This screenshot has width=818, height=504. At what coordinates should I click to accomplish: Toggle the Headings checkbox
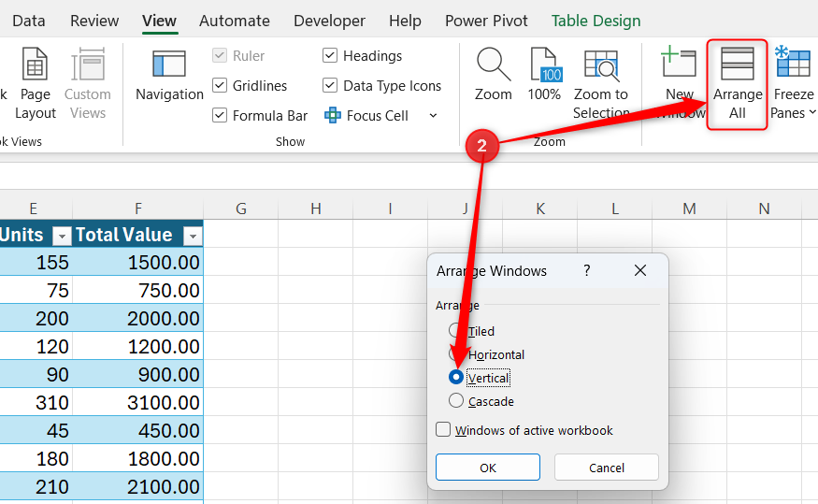pyautogui.click(x=330, y=55)
